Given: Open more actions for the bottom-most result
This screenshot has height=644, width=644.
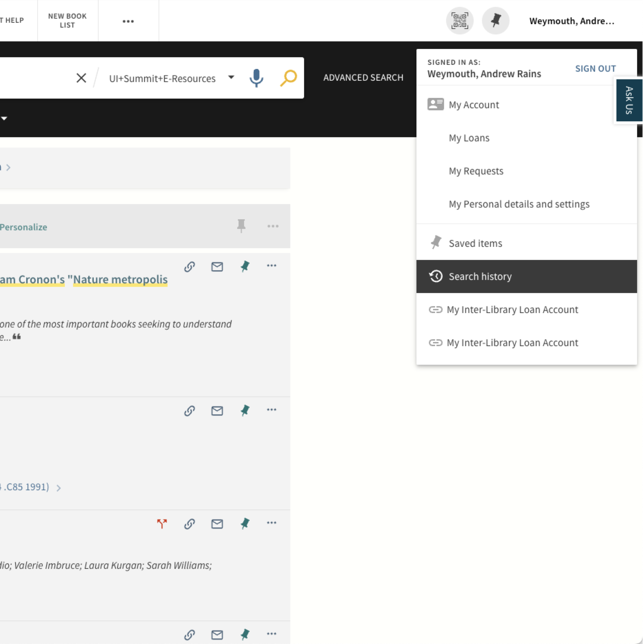Looking at the screenshot, I should 272,634.
